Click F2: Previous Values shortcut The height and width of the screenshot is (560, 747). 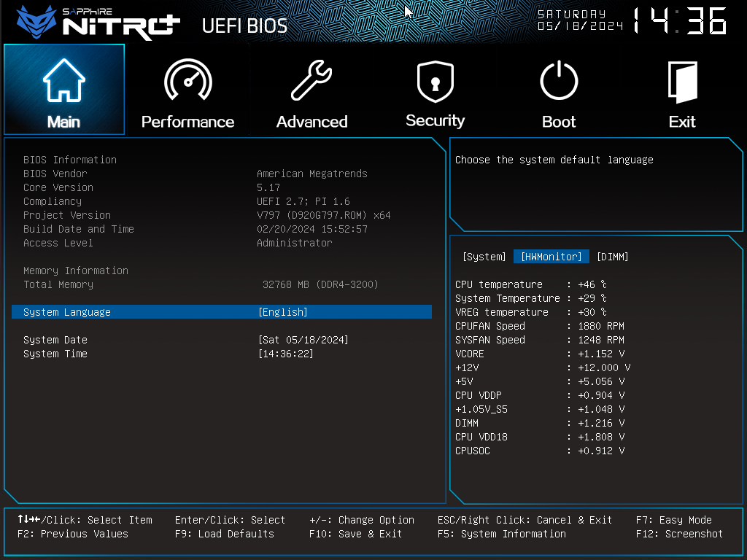[x=73, y=534]
